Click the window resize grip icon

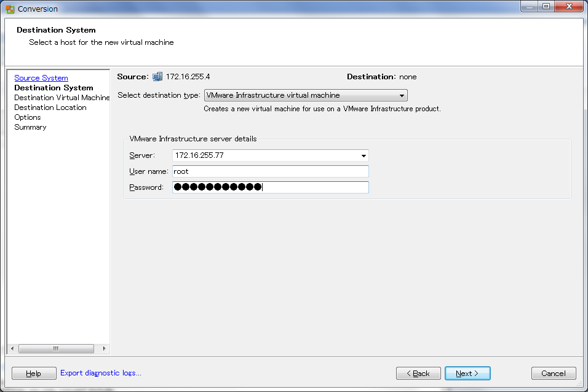579,384
